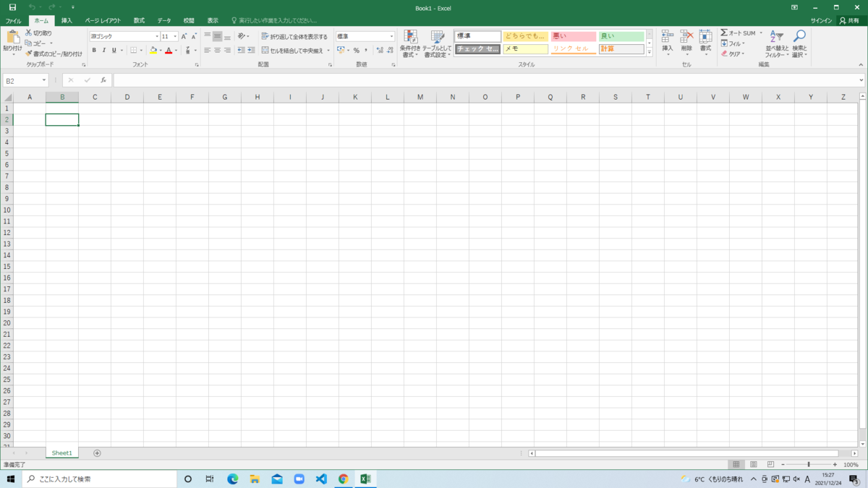Screen dimensions: 868x488
Task: Click the percent style icon
Action: tap(355, 51)
